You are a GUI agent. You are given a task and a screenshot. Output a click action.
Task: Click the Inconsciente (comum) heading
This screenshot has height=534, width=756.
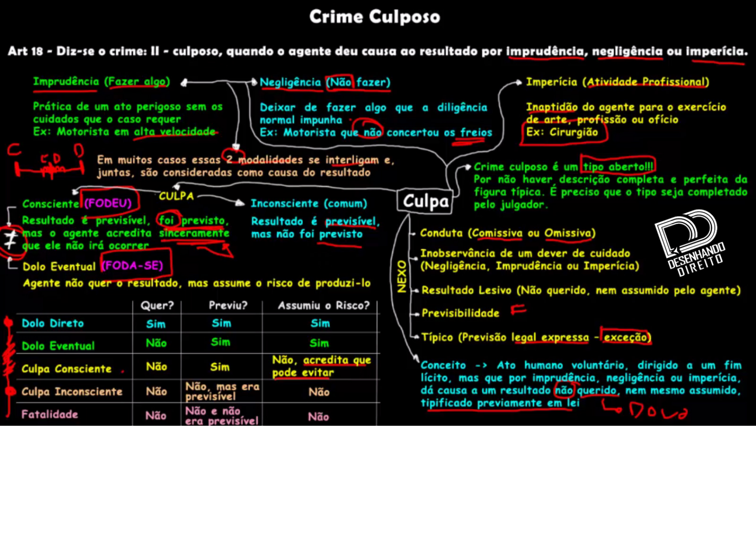click(x=308, y=204)
